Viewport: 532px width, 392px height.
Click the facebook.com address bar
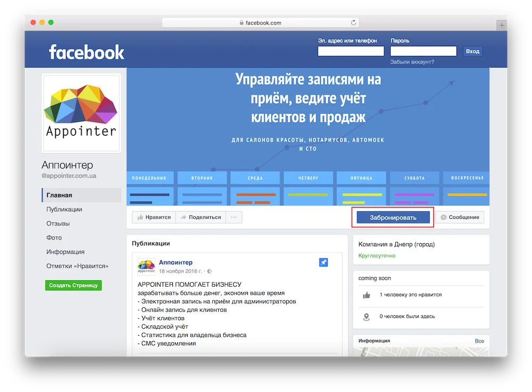(260, 23)
